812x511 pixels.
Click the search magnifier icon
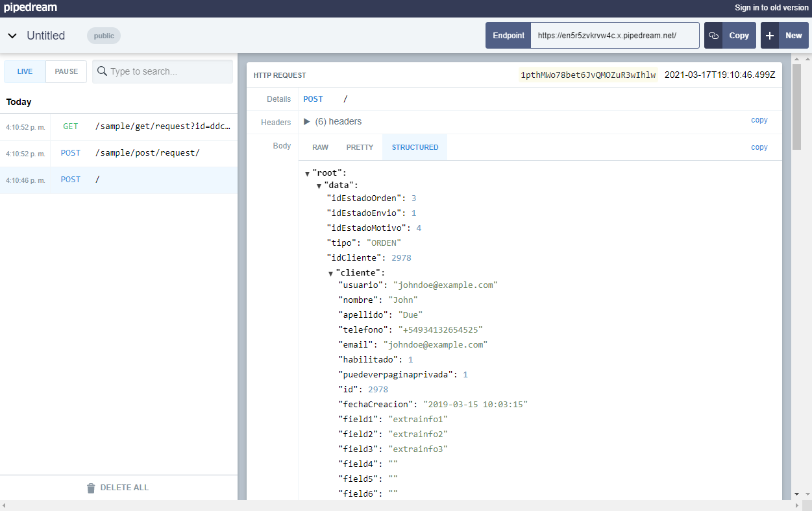[102, 71]
